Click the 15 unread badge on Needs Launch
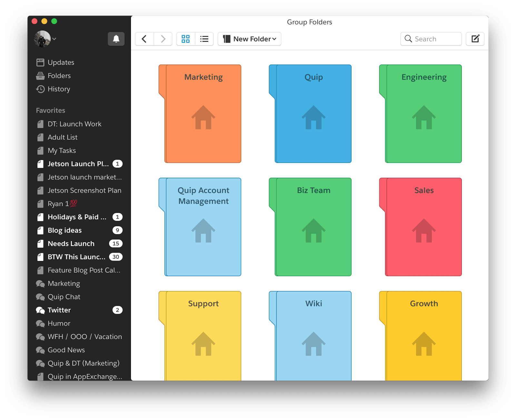This screenshot has height=420, width=516. (x=116, y=244)
